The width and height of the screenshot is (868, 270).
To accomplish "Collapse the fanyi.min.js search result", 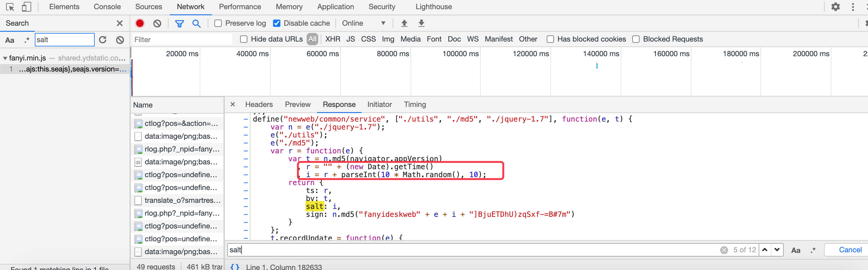I will tap(5, 58).
